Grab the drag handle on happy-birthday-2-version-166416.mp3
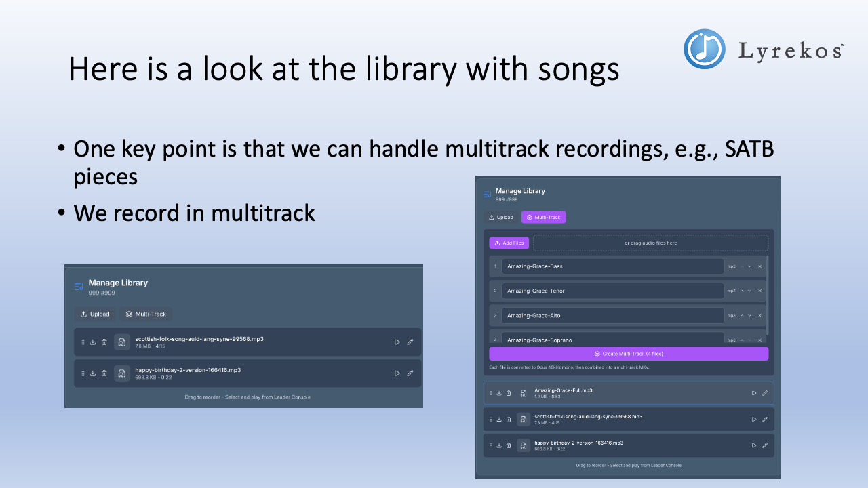The image size is (868, 488). point(491,445)
